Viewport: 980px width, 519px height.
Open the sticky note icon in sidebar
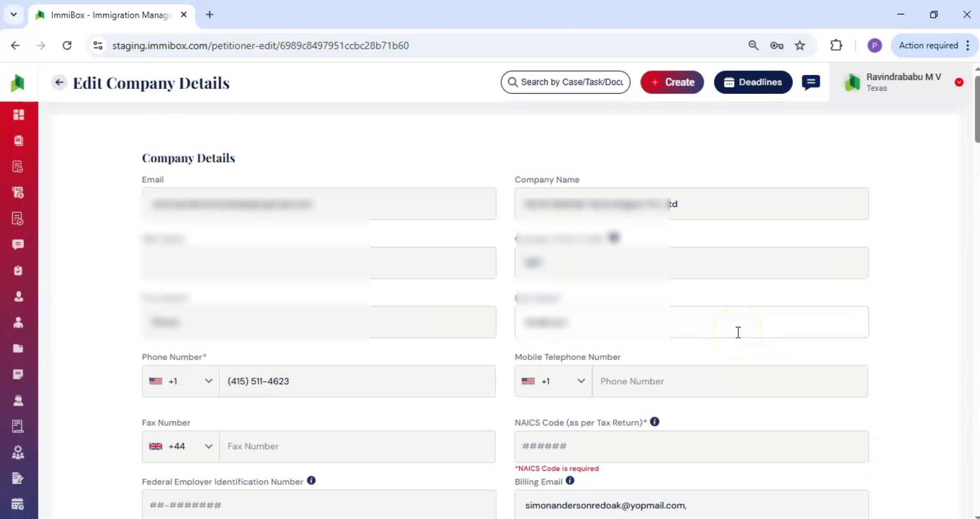[18, 374]
